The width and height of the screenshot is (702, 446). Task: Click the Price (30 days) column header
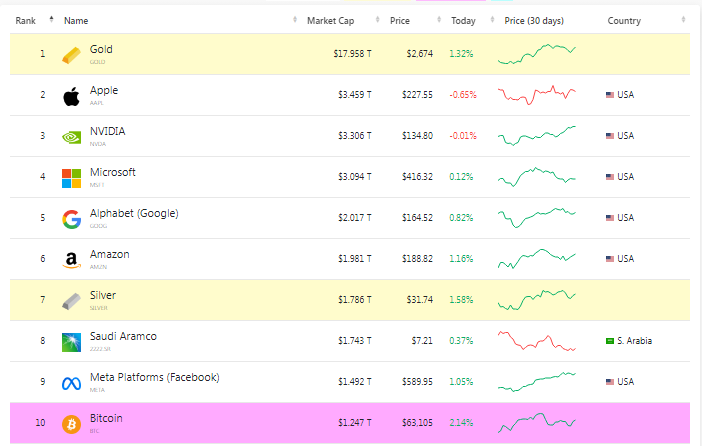coord(534,21)
